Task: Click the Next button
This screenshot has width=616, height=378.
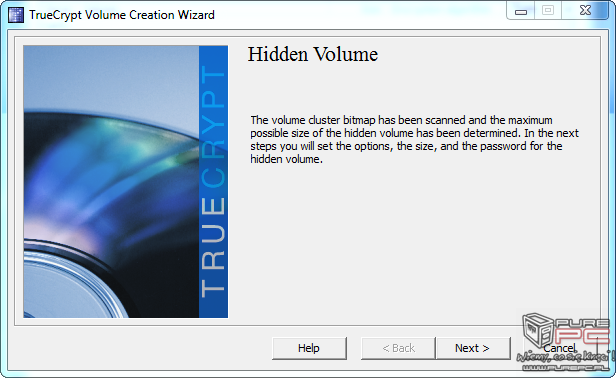Action: [473, 348]
